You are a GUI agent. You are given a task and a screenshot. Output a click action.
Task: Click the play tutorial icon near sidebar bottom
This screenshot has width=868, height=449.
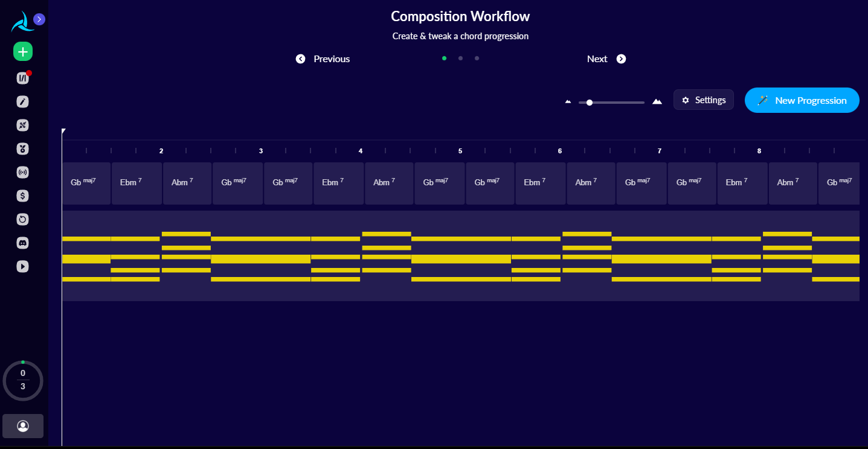[x=22, y=266]
